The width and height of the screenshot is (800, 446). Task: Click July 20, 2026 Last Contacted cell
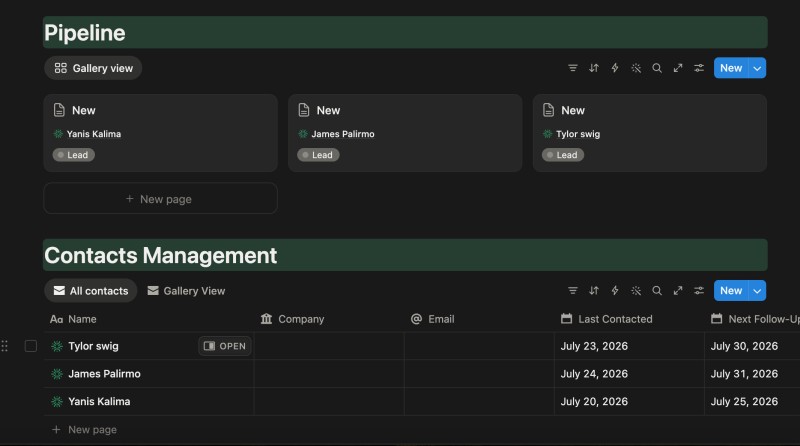pyautogui.click(x=629, y=402)
